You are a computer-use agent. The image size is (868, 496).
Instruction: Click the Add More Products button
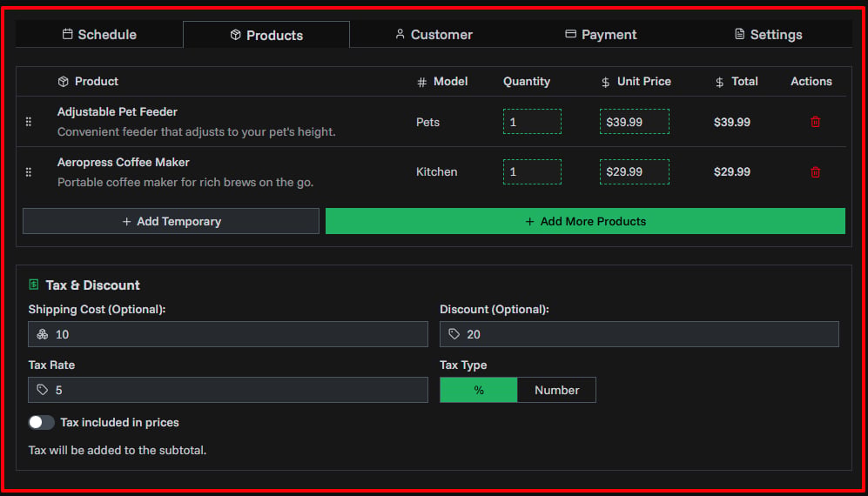point(585,221)
